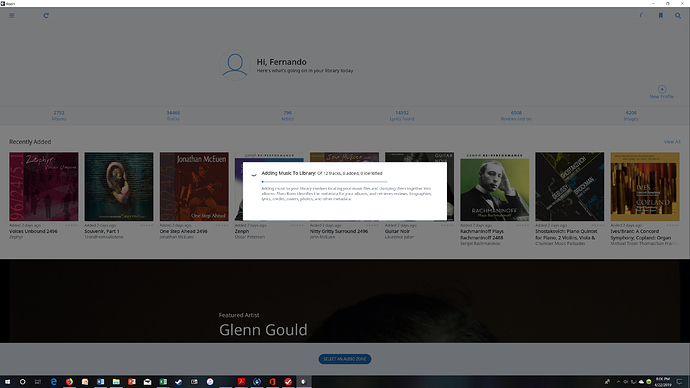Open Task View on the taskbar
Screen dimensions: 690x388
[38, 382]
